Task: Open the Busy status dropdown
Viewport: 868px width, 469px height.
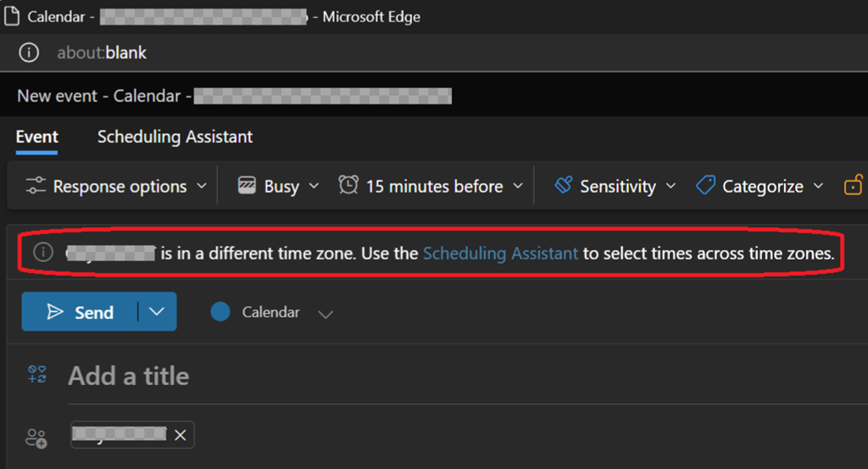Action: [x=314, y=187]
